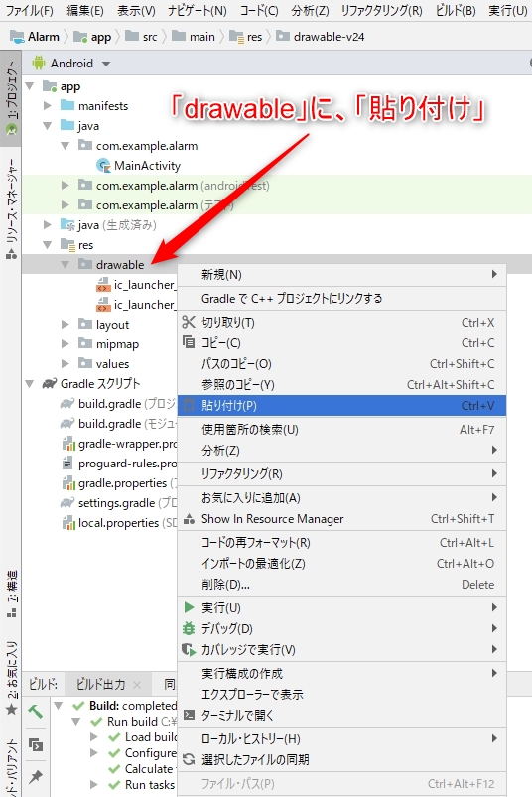532x797 pixels.
Task: Collapse the drawable folder
Action: [x=66, y=265]
